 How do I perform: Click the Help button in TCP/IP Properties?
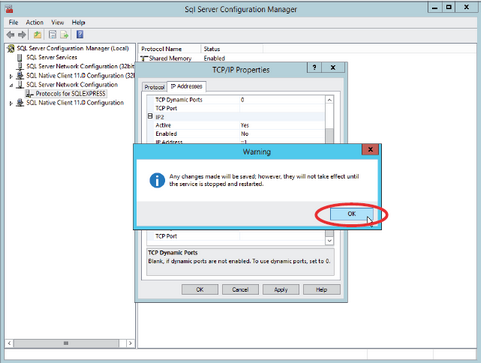click(322, 290)
